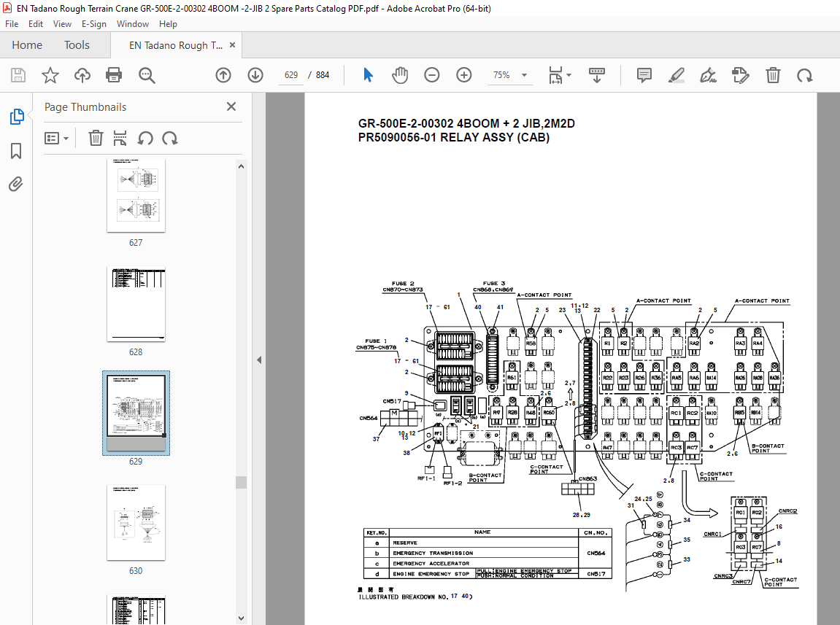Close the Page Thumbnails pane
Image resolution: width=840 pixels, height=625 pixels.
pos(231,106)
